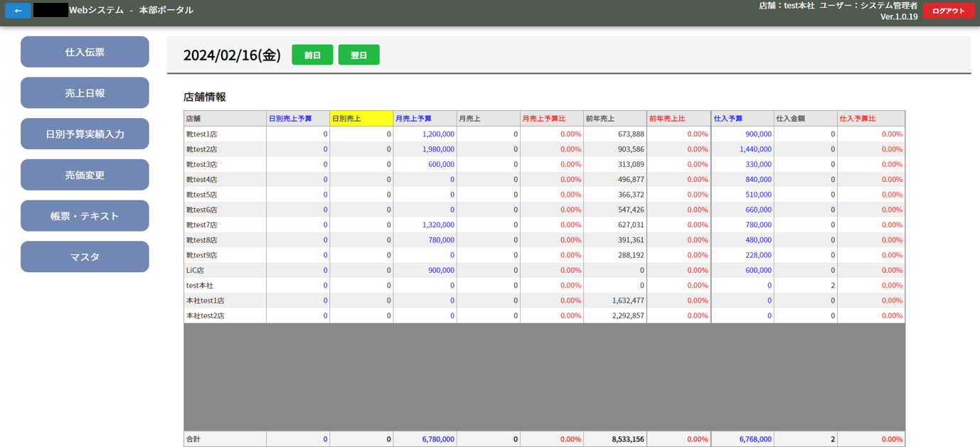Image resolution: width=980 pixels, height=447 pixels.
Task: Click previous-year sales 1,632,477
Action: [628, 301]
